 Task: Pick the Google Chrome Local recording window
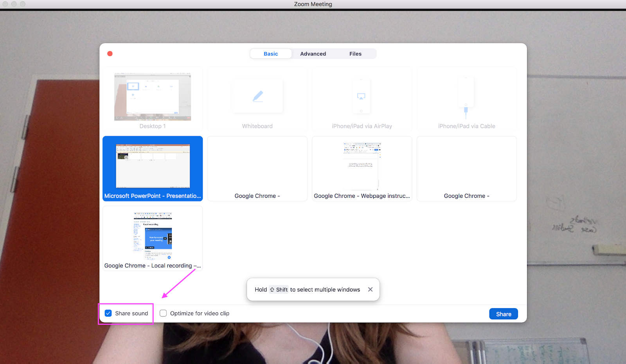pos(153,238)
